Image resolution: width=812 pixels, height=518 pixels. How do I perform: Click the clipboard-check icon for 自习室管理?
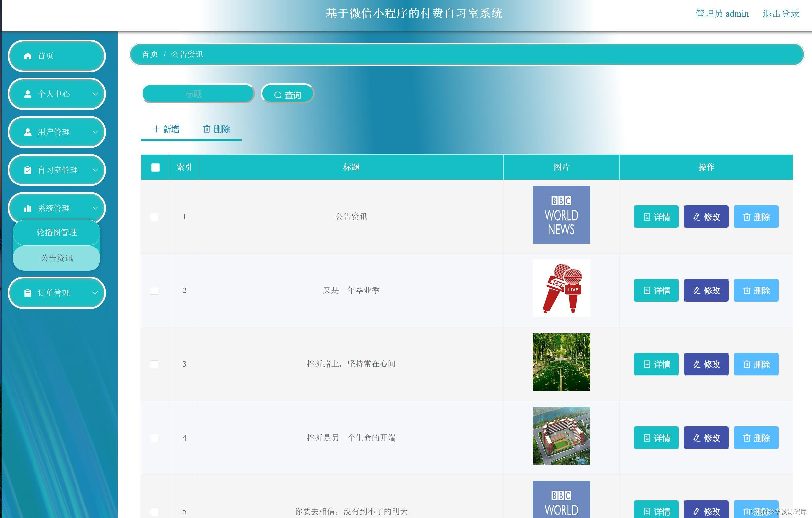pyautogui.click(x=28, y=170)
